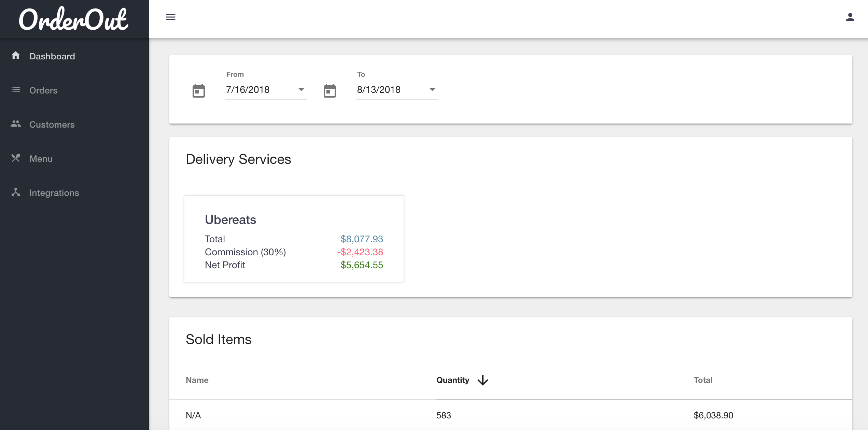The height and width of the screenshot is (430, 868).
Task: Sort table by Total column
Action: 703,380
